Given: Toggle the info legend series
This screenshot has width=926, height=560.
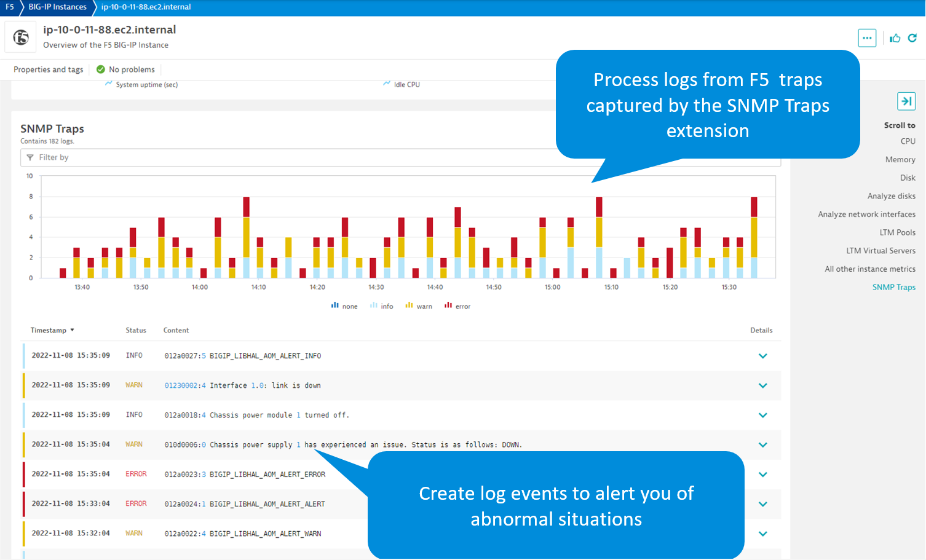Looking at the screenshot, I should (381, 306).
